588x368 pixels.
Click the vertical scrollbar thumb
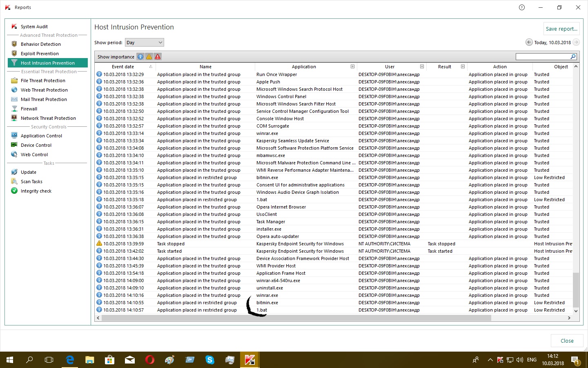click(576, 289)
